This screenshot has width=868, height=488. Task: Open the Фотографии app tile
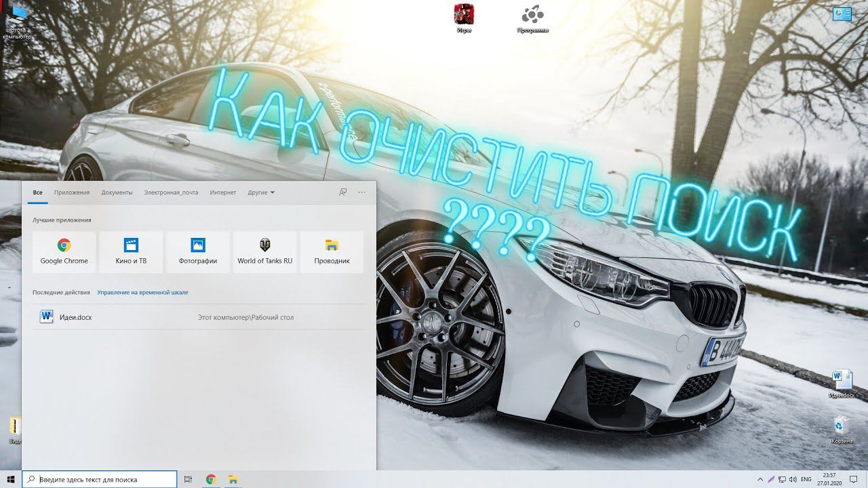coord(198,252)
